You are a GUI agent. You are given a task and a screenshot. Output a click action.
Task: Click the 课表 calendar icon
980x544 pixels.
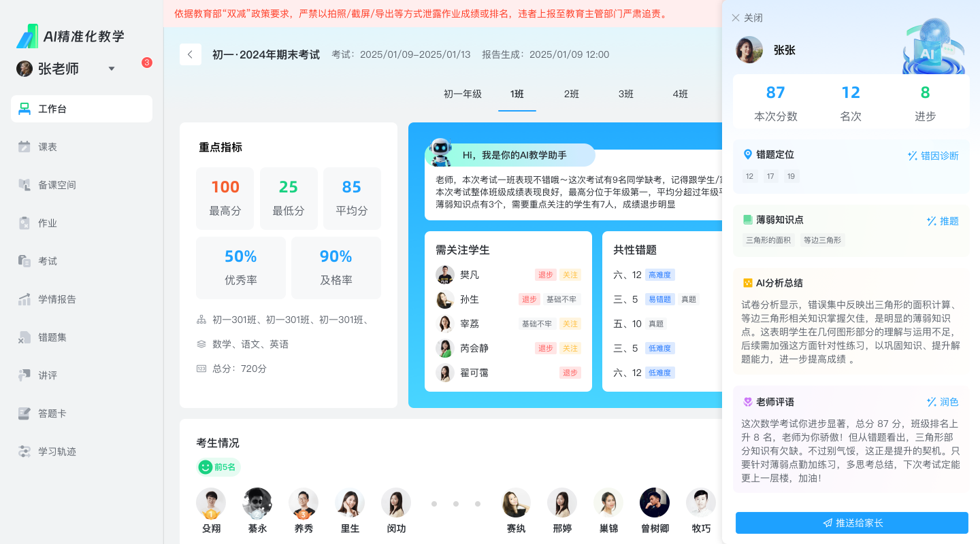click(x=24, y=147)
